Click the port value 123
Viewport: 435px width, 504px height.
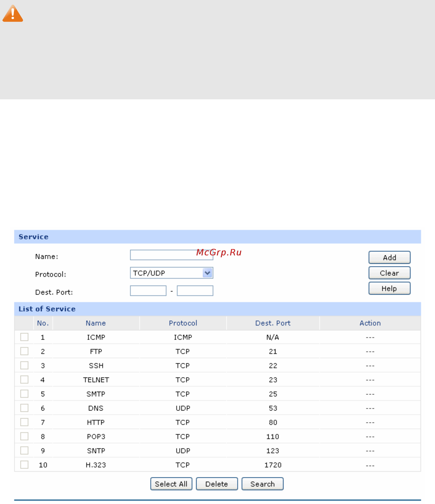tap(273, 451)
